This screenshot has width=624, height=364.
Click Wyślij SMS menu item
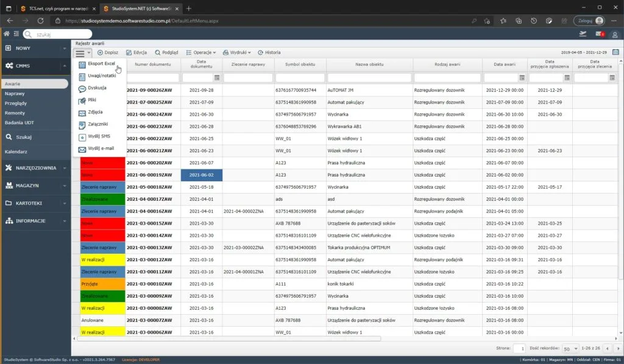coord(98,136)
